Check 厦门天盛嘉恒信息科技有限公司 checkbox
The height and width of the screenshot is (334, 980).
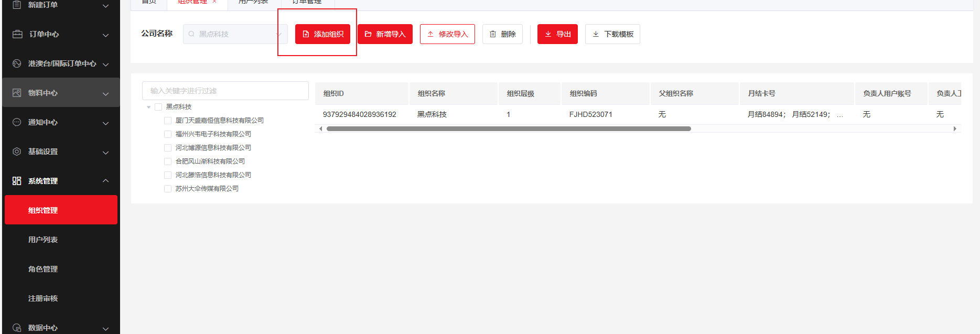pyautogui.click(x=168, y=121)
